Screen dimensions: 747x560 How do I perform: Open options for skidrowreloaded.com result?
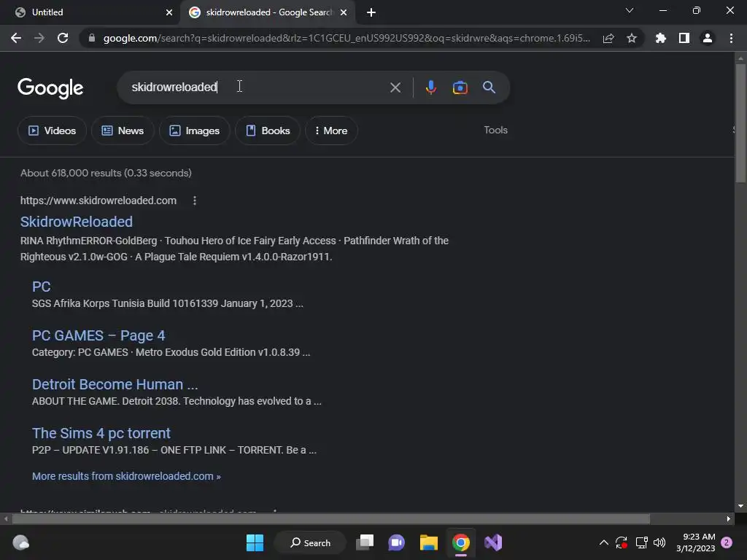pyautogui.click(x=194, y=201)
